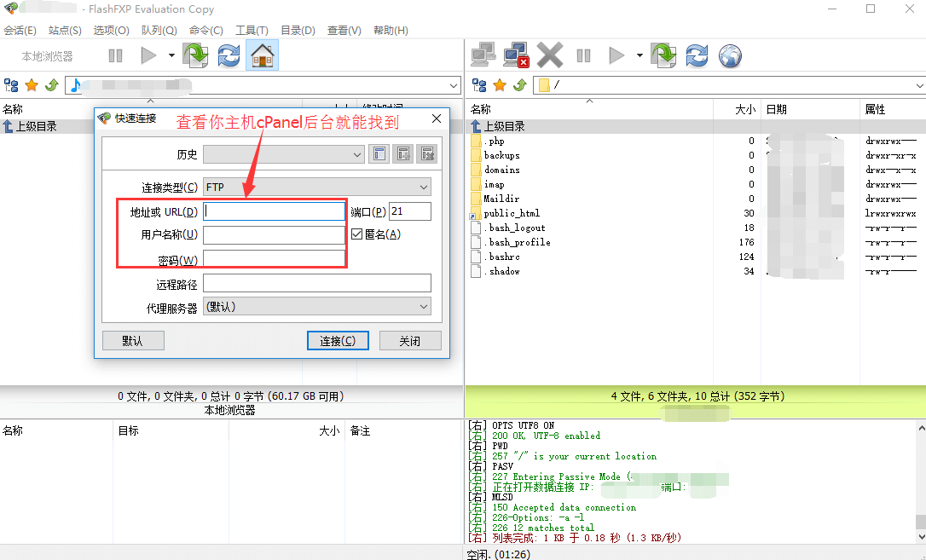This screenshot has width=926, height=560.
Task: Click the 默认 default button
Action: [133, 341]
